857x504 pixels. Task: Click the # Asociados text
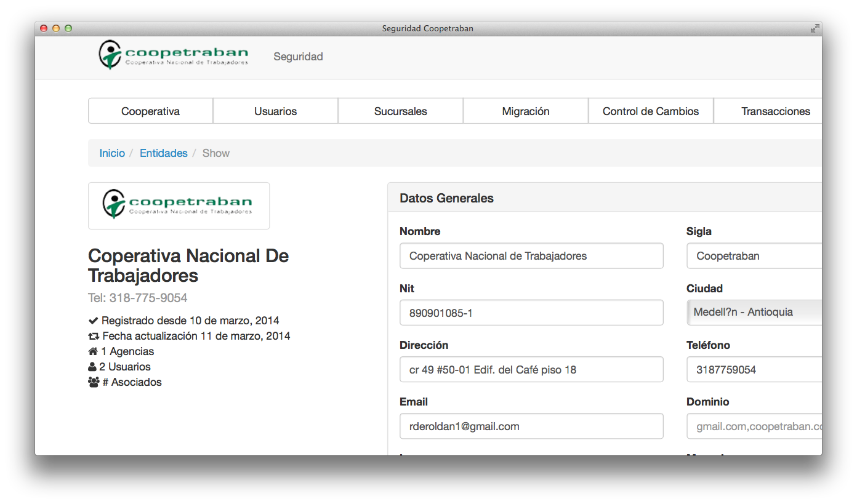pyautogui.click(x=132, y=382)
